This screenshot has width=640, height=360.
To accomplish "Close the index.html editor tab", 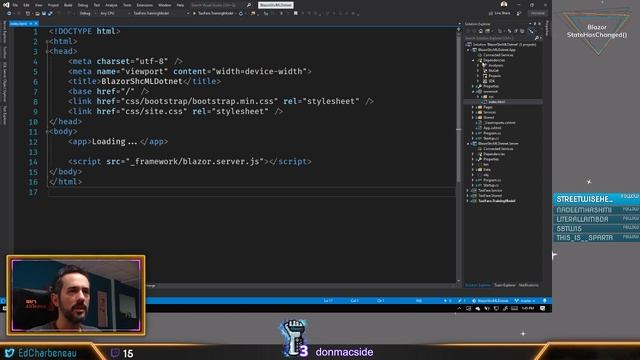I will 36,24.
